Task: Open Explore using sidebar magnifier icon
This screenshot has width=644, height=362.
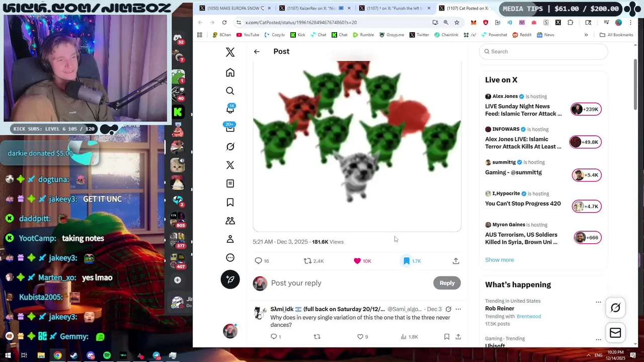Action: click(x=230, y=91)
